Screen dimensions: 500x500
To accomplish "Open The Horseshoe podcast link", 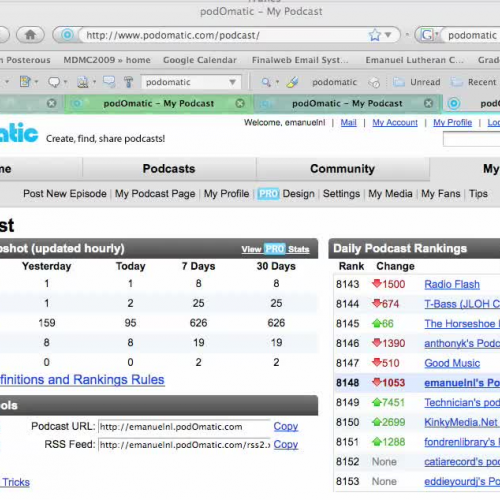I will (x=462, y=324).
